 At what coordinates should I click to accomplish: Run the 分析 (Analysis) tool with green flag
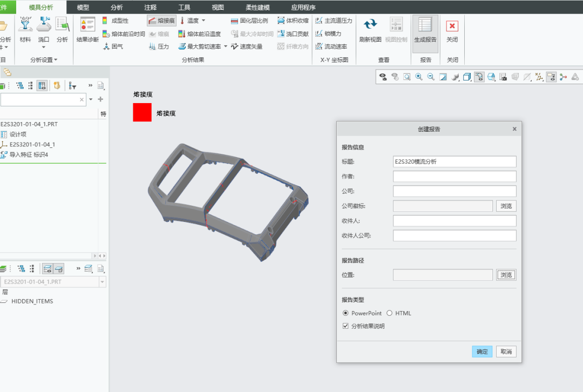[x=62, y=30]
